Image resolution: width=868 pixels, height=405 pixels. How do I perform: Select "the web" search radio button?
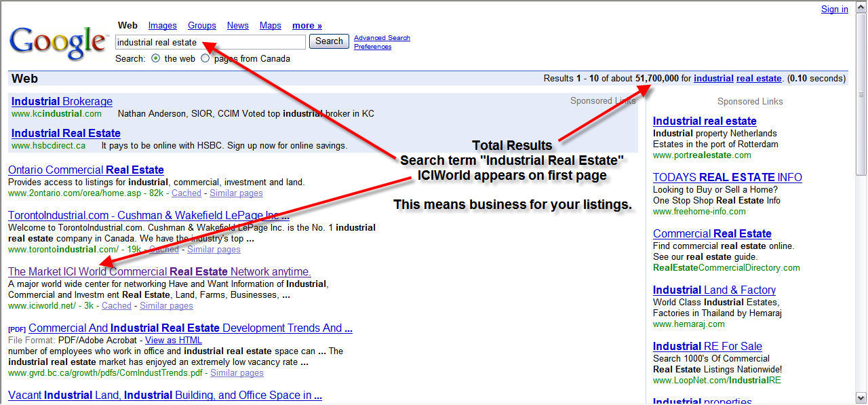156,58
